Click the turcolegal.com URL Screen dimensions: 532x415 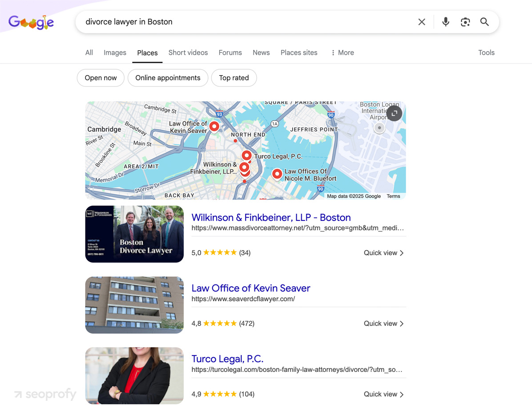coord(297,370)
